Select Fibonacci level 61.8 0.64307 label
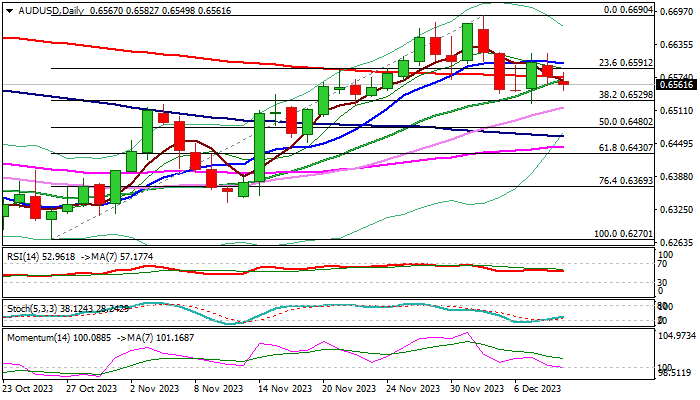 tap(626, 147)
